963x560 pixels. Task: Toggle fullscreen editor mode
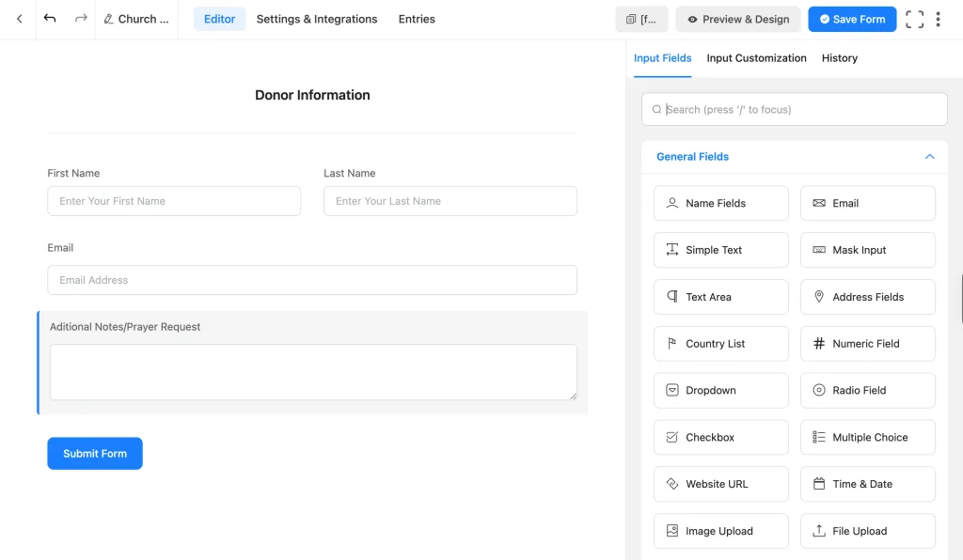pyautogui.click(x=914, y=19)
